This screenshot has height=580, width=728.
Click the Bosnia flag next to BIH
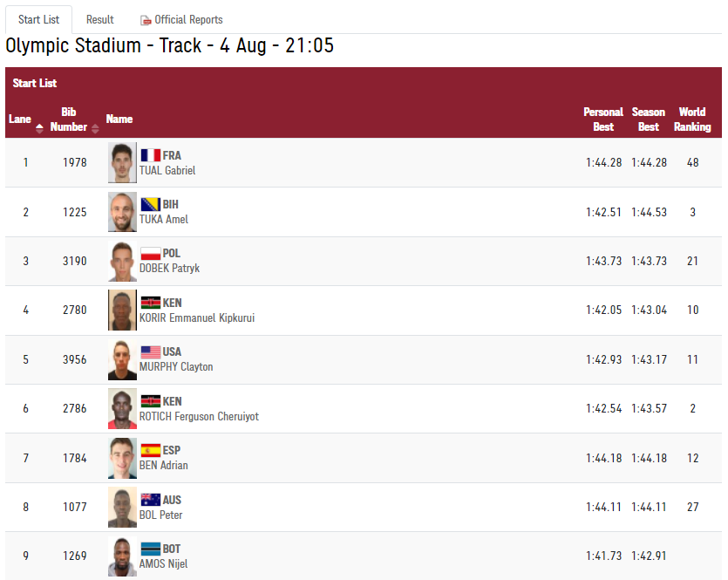point(151,204)
